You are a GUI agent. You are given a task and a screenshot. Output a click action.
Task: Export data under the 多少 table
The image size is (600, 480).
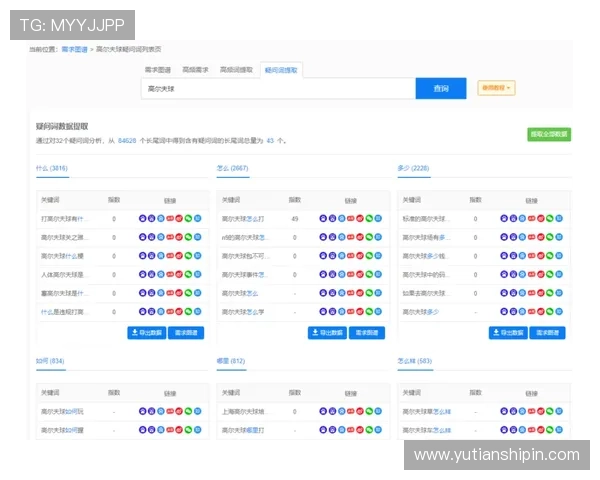[508, 333]
